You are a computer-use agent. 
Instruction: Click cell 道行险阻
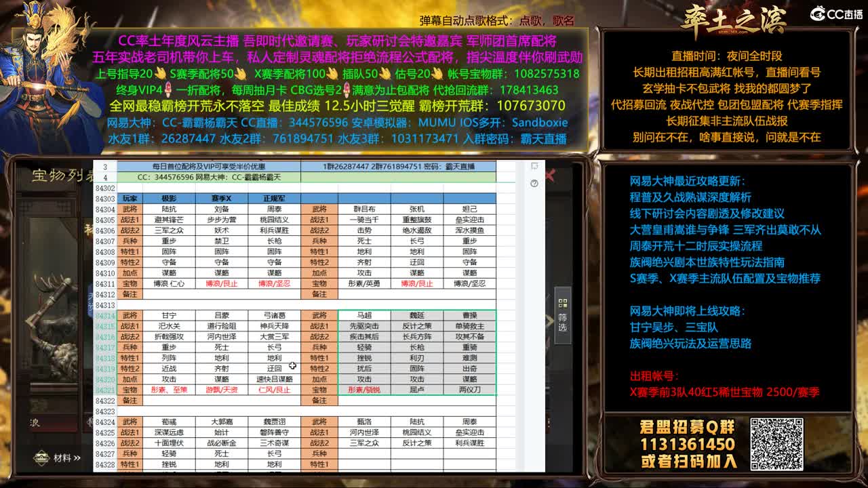(x=222, y=326)
